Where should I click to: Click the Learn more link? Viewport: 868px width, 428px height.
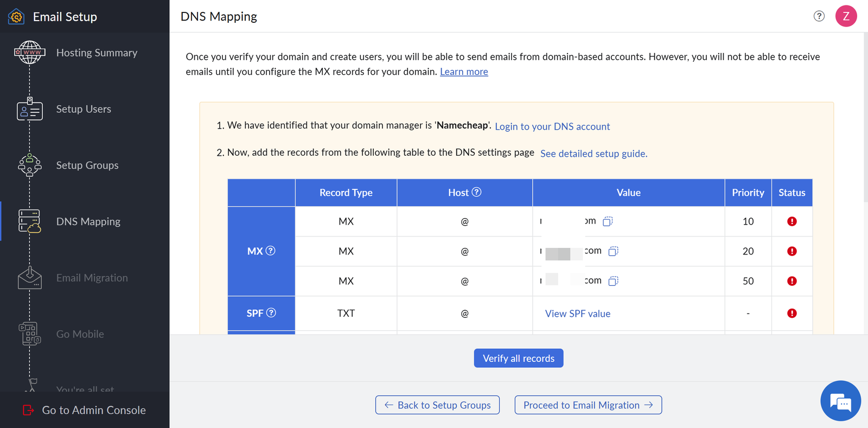click(x=464, y=72)
